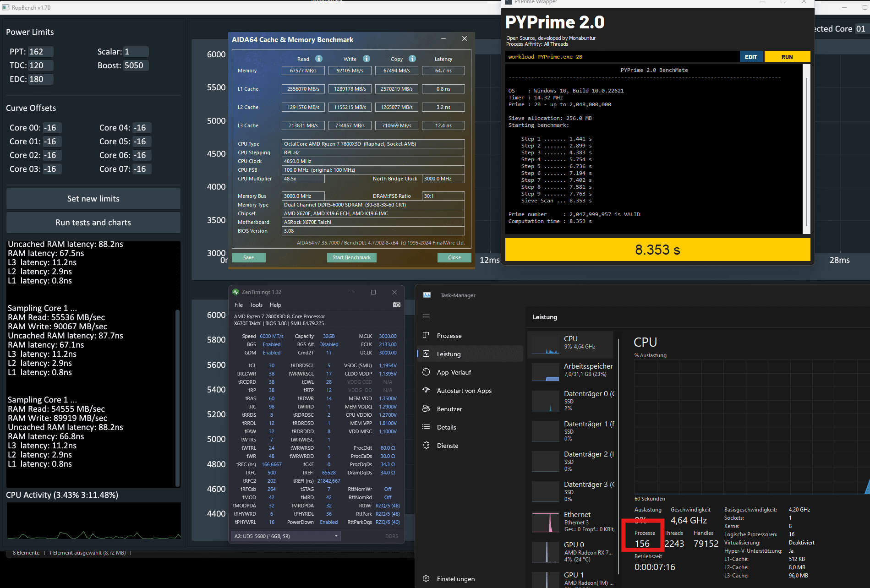Viewport: 870px width, 588px height.
Task: Select the CPU performance graph thumbnail
Action: click(x=546, y=344)
